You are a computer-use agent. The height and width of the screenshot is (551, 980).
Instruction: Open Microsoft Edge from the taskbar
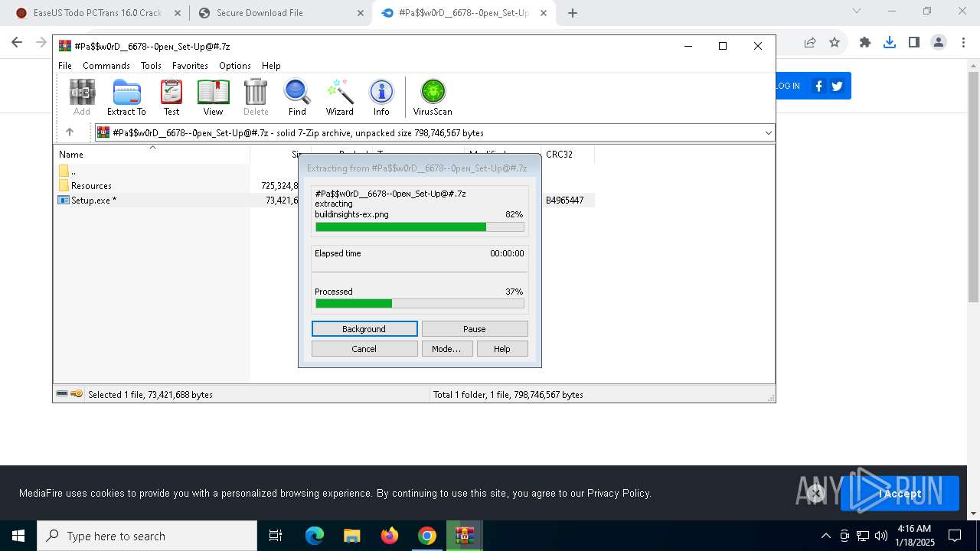[x=315, y=536]
